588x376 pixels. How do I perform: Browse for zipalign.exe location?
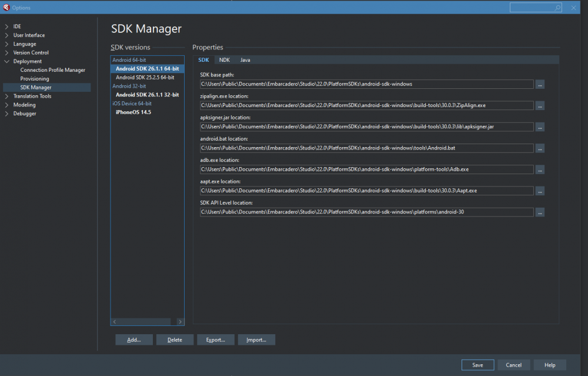pos(540,106)
